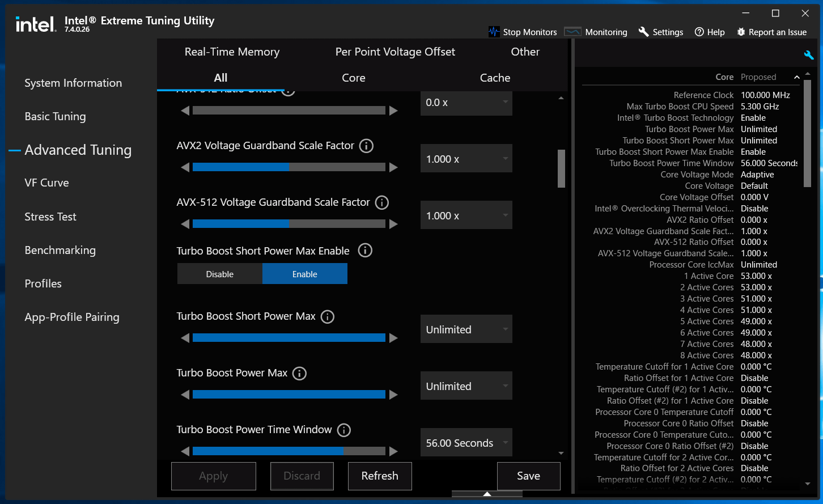Increase AVX-512 Ratio Offset with right arrow

pyautogui.click(x=393, y=111)
